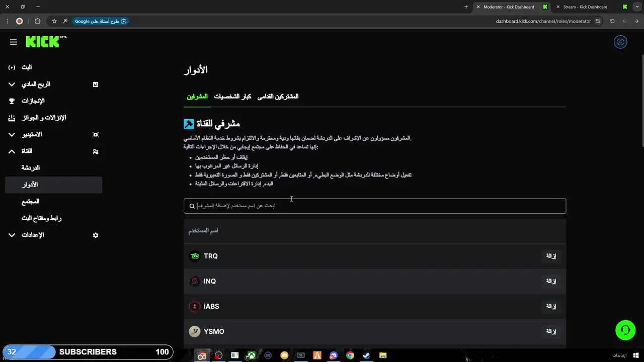Click the iABS user avatar

195,307
